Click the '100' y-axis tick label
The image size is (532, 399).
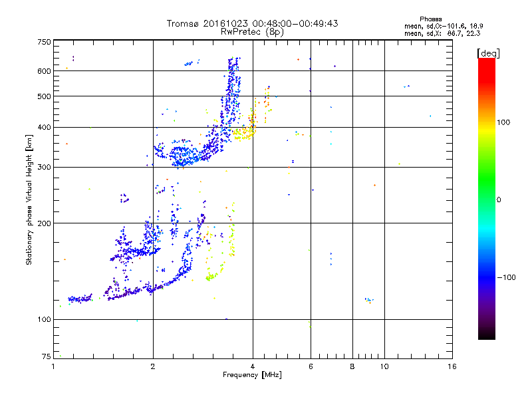coord(44,320)
